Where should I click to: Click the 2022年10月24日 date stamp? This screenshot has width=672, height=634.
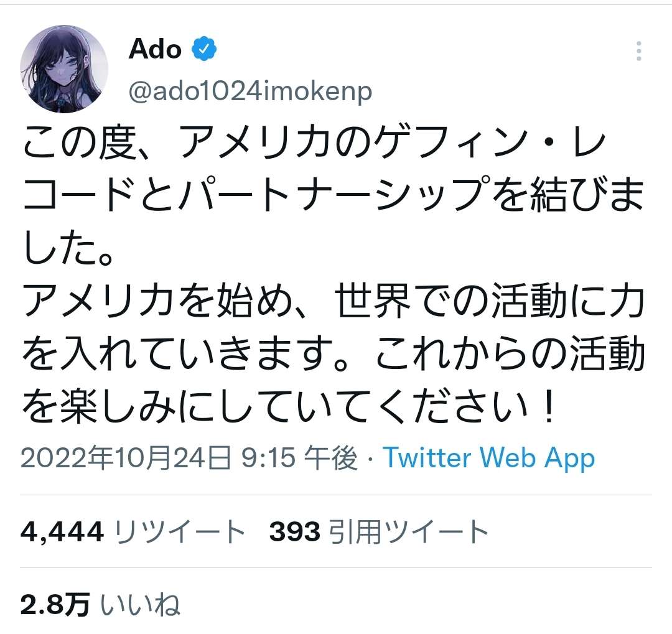pos(126,459)
